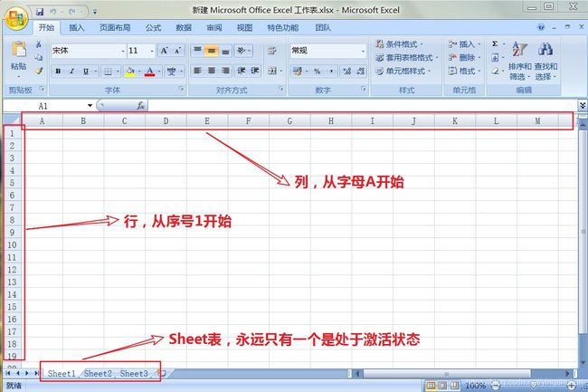
Task: Click the Cut scissors icon
Action: [x=39, y=44]
